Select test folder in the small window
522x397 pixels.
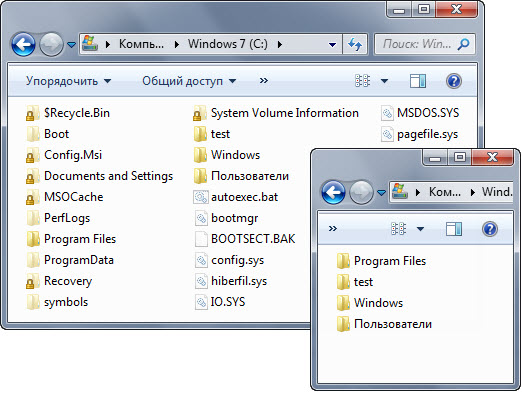click(355, 282)
